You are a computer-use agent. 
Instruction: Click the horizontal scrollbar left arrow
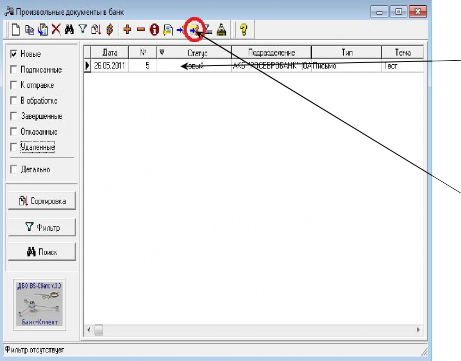tap(89, 330)
